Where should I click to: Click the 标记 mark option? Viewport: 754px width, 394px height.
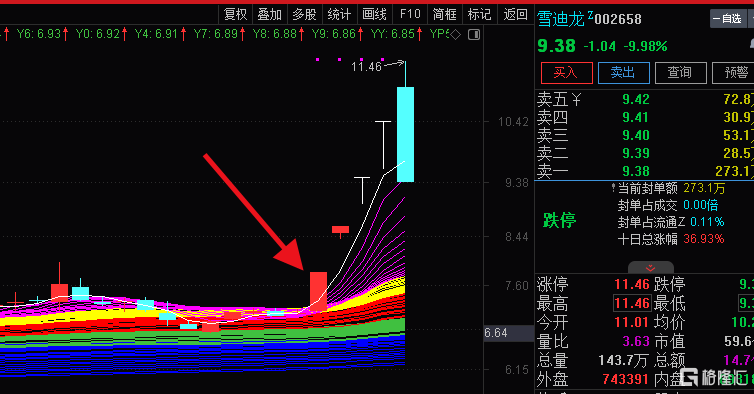[480, 14]
